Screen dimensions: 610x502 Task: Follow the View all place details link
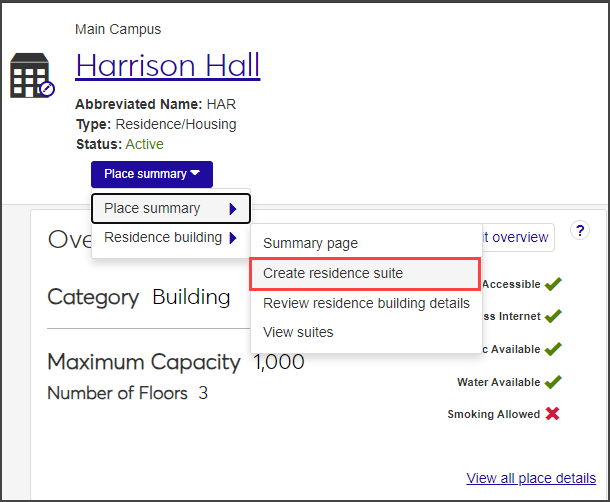pyautogui.click(x=531, y=478)
